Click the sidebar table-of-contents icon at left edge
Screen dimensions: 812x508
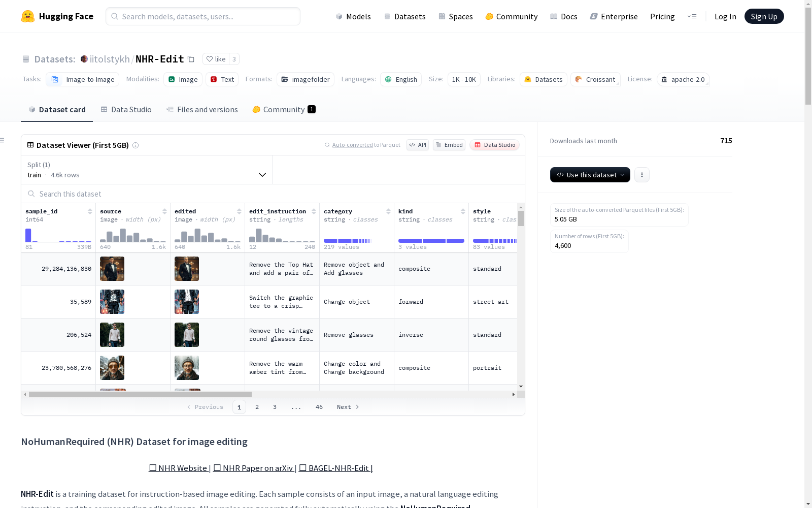pyautogui.click(x=3, y=140)
